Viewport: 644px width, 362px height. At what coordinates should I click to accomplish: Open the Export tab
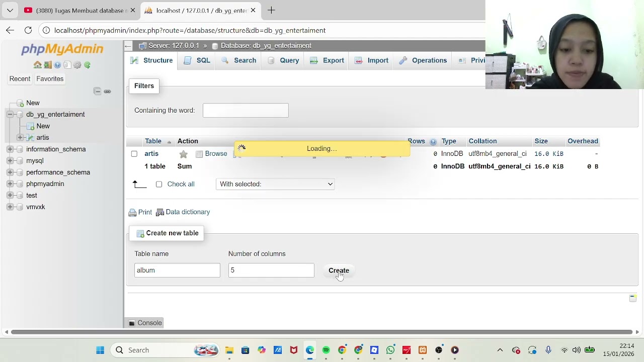[x=327, y=60]
